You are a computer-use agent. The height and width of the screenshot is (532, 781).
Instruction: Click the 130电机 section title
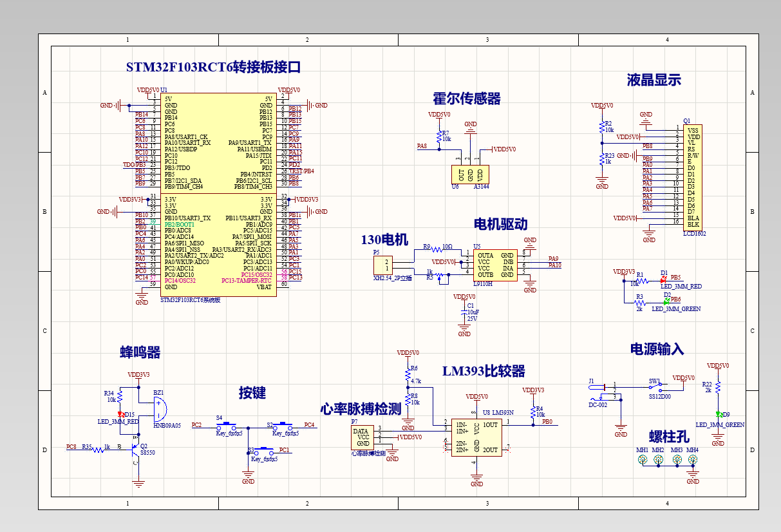pos(384,240)
